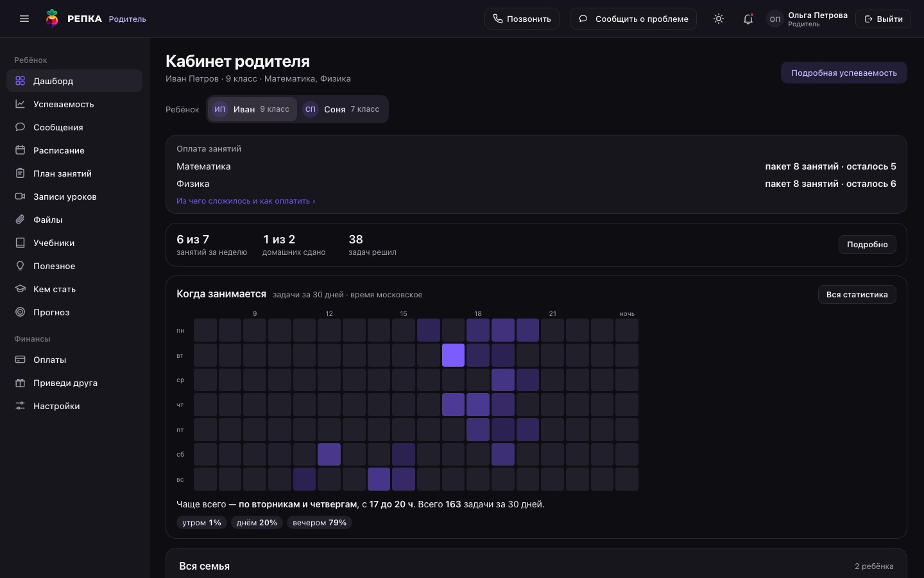Switch to child Соня 7 класс

click(x=342, y=109)
